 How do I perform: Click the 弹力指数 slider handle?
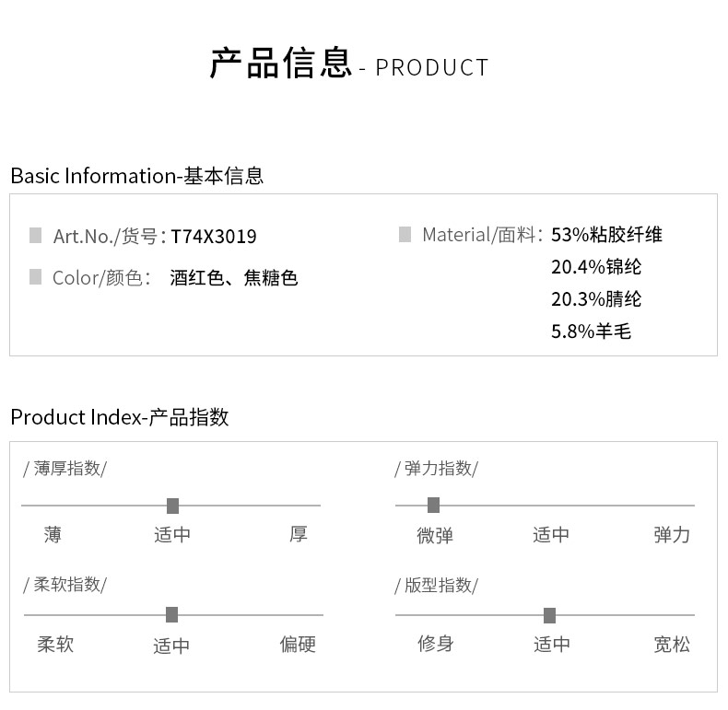[x=434, y=505]
